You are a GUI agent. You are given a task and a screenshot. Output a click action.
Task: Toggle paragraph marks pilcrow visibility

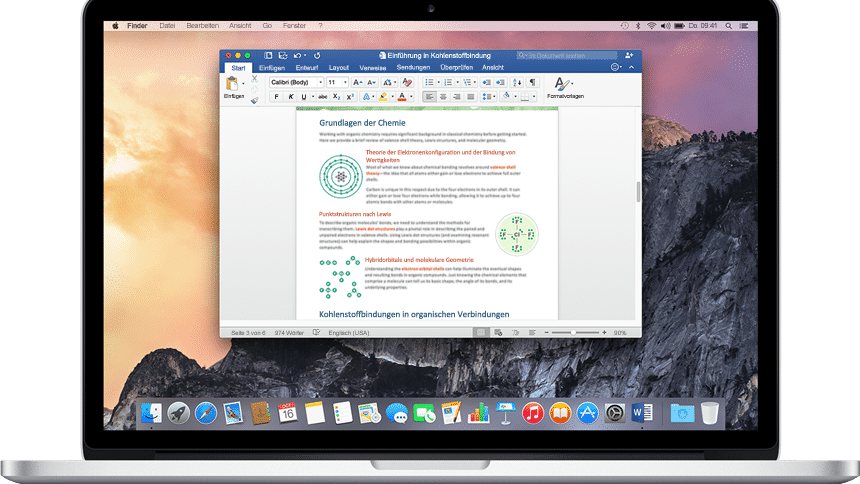[532, 82]
